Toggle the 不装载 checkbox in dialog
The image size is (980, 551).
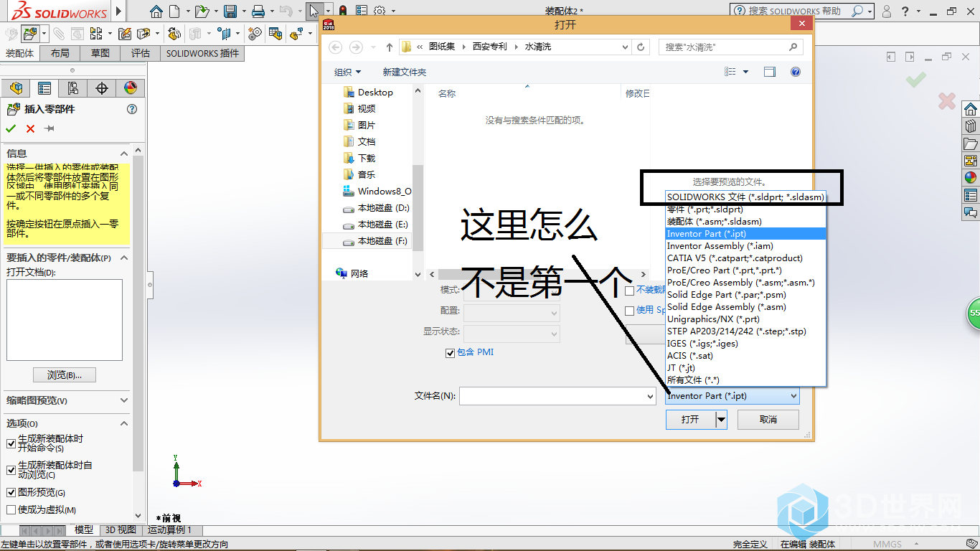coord(629,291)
